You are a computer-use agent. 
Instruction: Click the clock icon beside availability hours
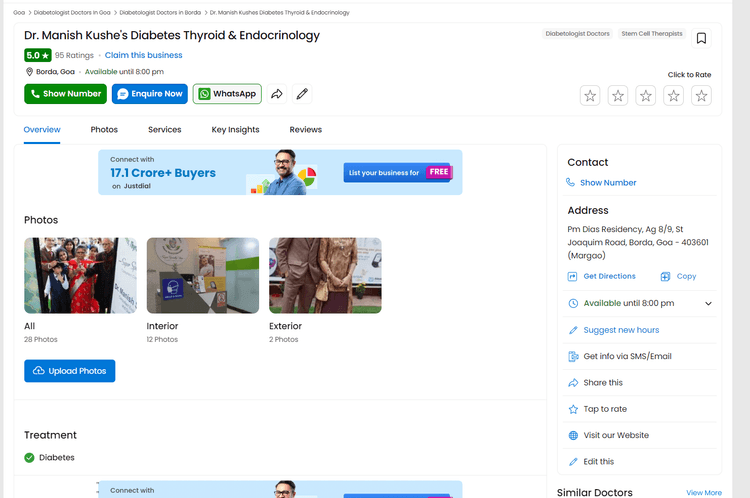click(x=573, y=303)
